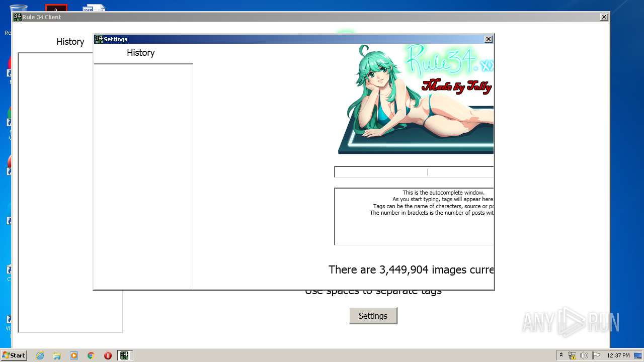Click the Rule 34 Client title bar icon
Screen dimensions: 644x362
click(x=17, y=17)
